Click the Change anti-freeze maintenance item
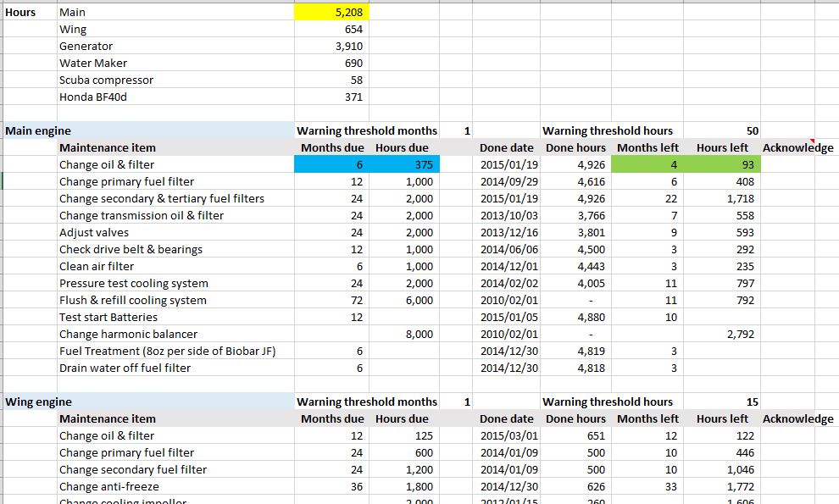The width and height of the screenshot is (839, 504). [x=108, y=487]
